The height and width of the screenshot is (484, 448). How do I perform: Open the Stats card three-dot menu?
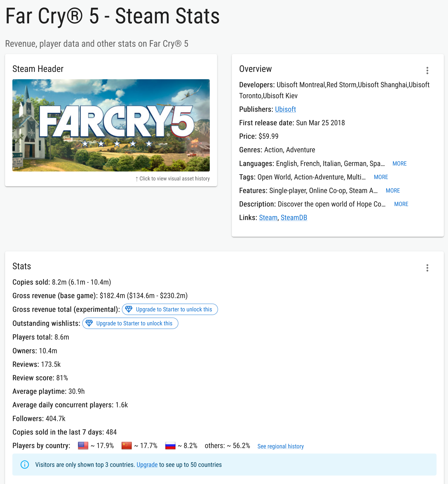click(427, 268)
